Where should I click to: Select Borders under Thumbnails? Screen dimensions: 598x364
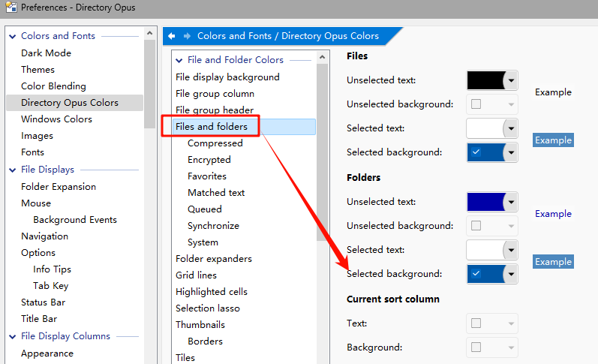(x=205, y=341)
